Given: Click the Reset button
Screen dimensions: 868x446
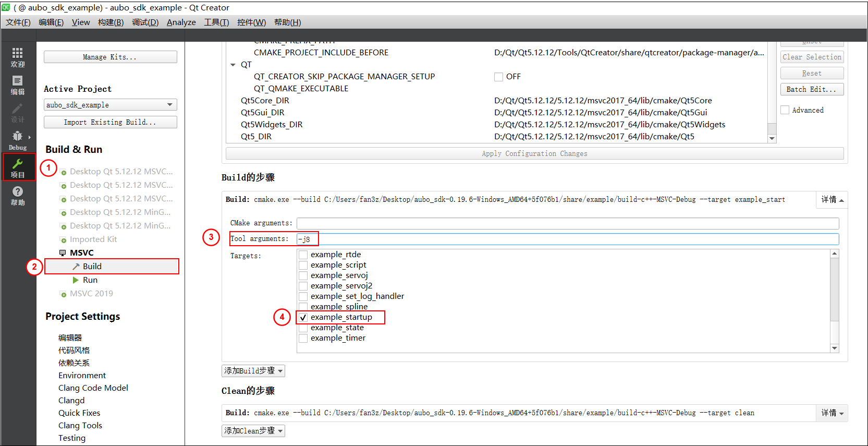Looking at the screenshot, I should [x=812, y=73].
